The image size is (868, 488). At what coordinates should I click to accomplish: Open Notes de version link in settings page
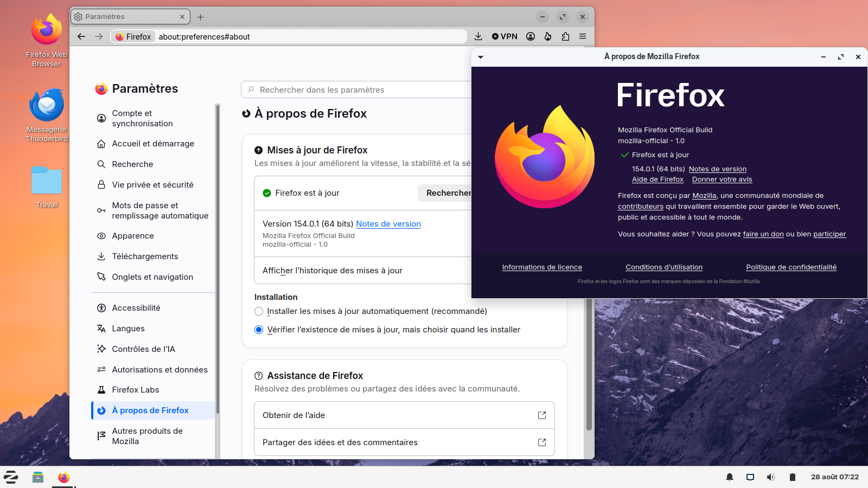[x=388, y=224]
